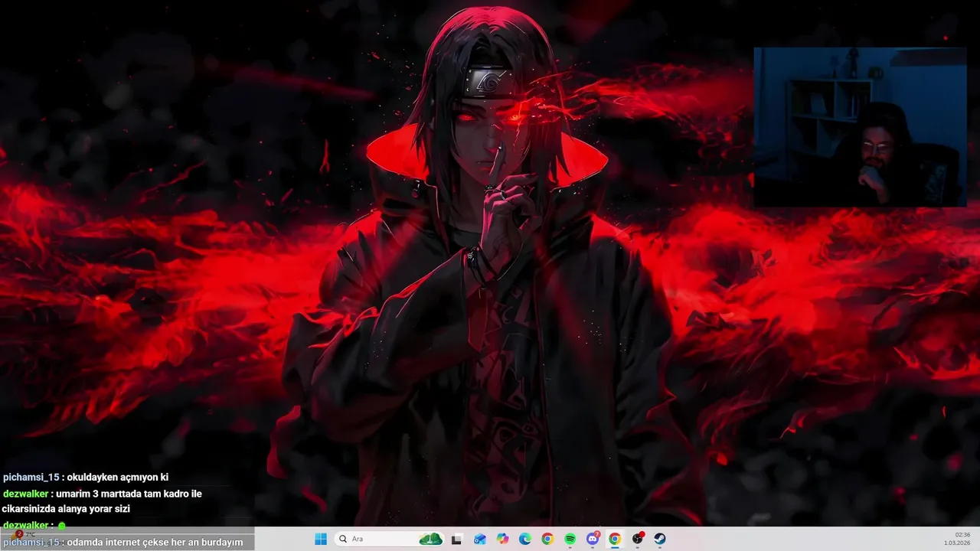This screenshot has height=551, width=980.
Task: Open Task View from the taskbar
Action: (457, 539)
